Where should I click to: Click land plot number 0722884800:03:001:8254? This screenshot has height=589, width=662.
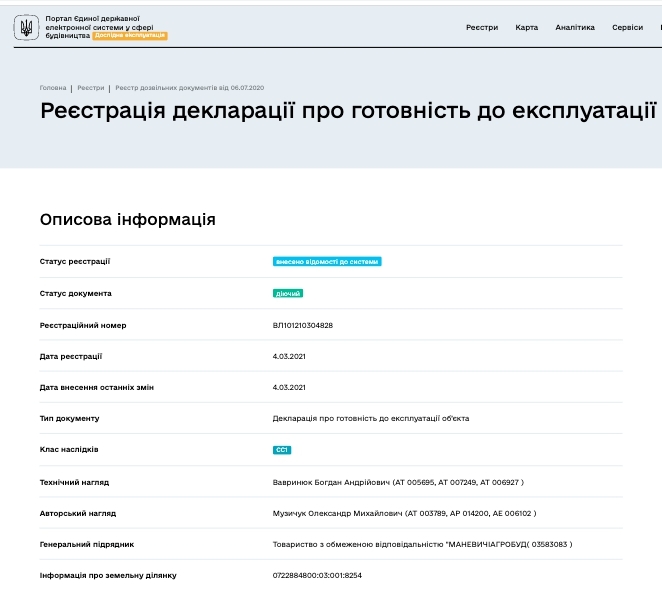(x=317, y=575)
